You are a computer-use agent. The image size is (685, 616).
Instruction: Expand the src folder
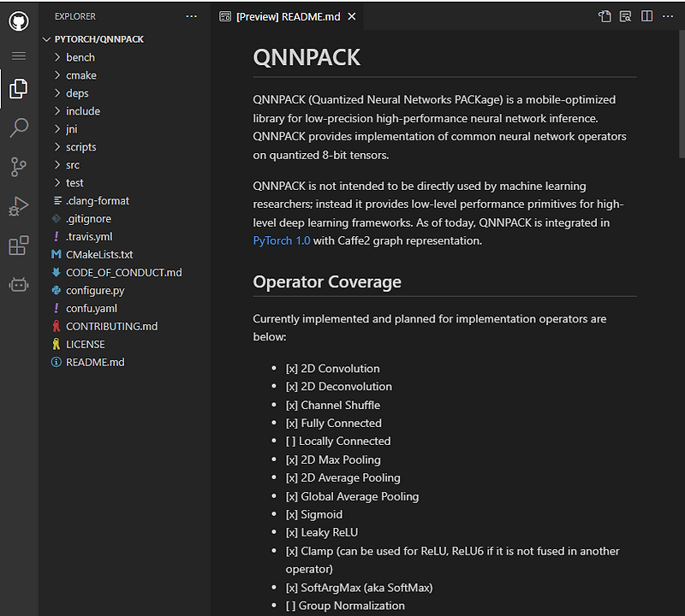click(57, 164)
